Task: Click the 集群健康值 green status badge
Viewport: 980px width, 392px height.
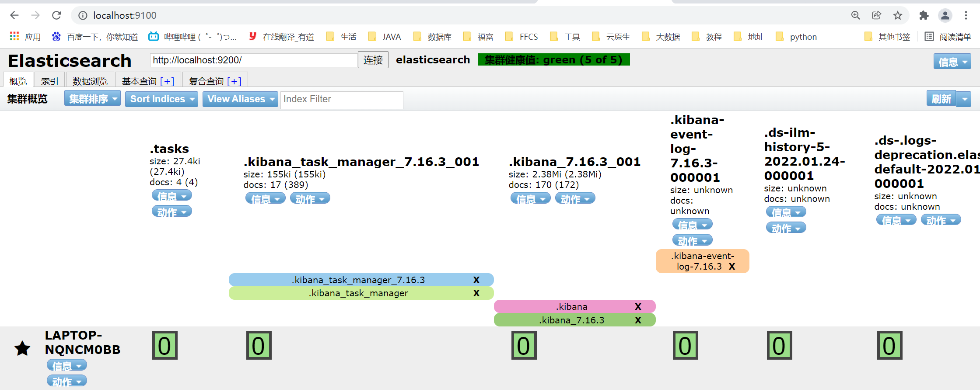Action: click(x=553, y=59)
